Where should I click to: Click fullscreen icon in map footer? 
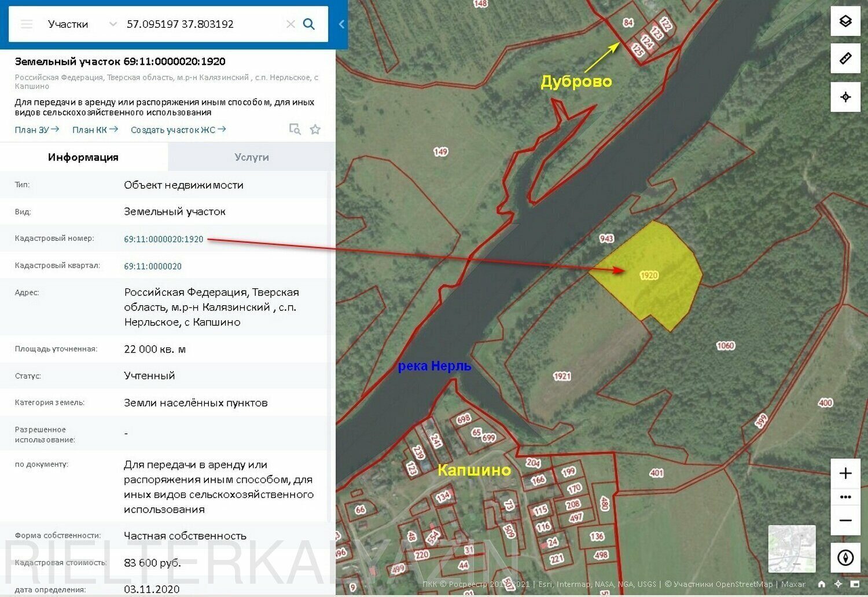[x=855, y=584]
